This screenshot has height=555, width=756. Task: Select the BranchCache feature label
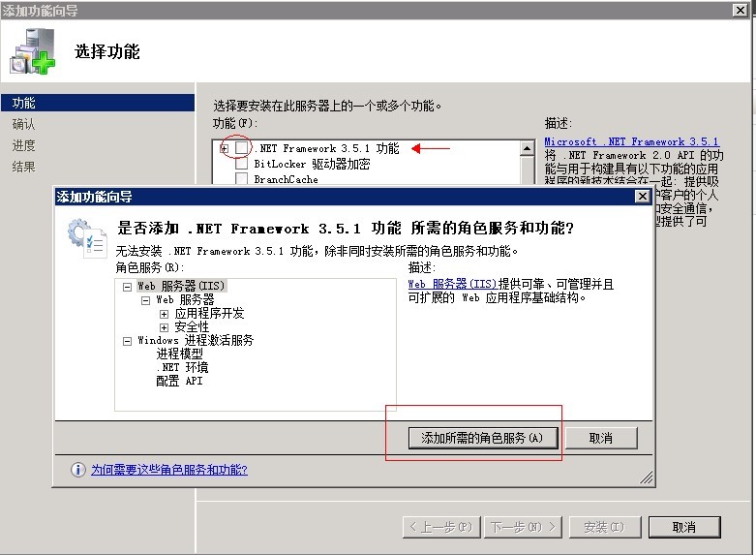(286, 179)
